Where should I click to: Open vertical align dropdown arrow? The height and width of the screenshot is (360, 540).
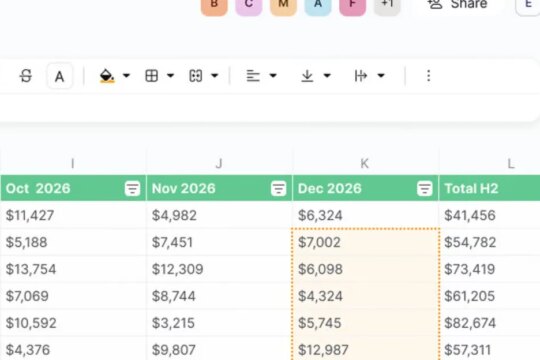[x=327, y=75]
